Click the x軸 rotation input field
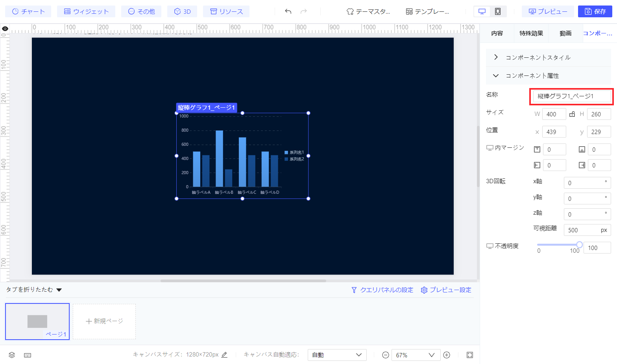Viewport: 617px width, 364px height. pyautogui.click(x=587, y=183)
